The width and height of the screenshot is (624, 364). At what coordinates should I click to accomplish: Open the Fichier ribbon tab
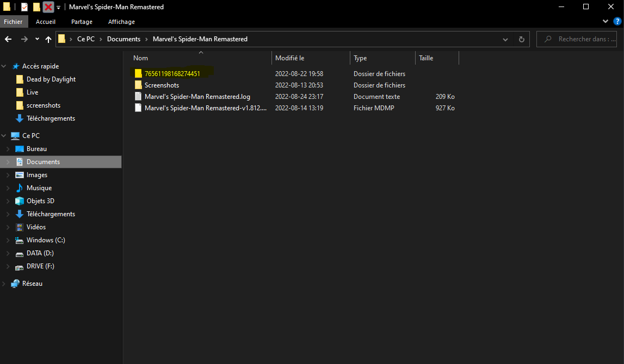[13, 22]
